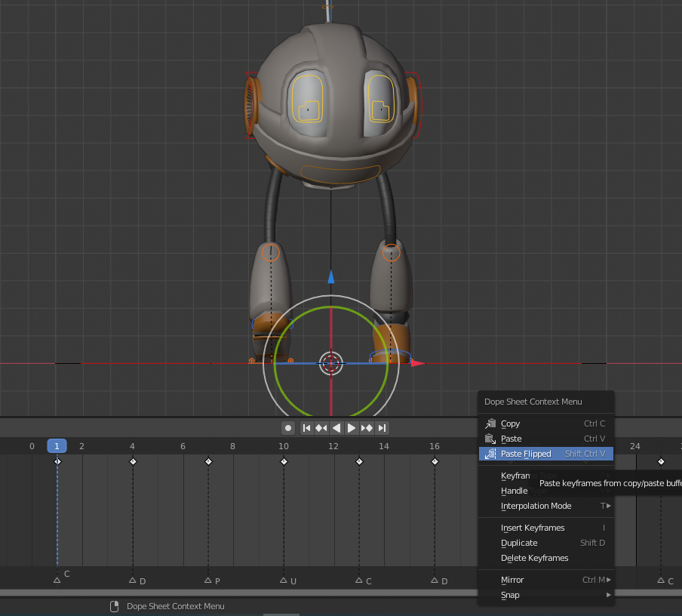Image resolution: width=682 pixels, height=616 pixels.
Task: Click the U marker triangle at frame 10
Action: point(284,581)
